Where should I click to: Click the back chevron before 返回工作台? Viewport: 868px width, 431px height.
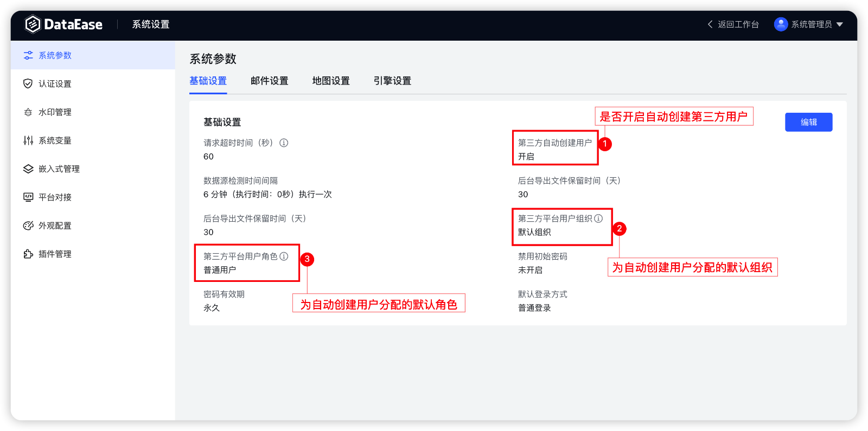tap(710, 24)
